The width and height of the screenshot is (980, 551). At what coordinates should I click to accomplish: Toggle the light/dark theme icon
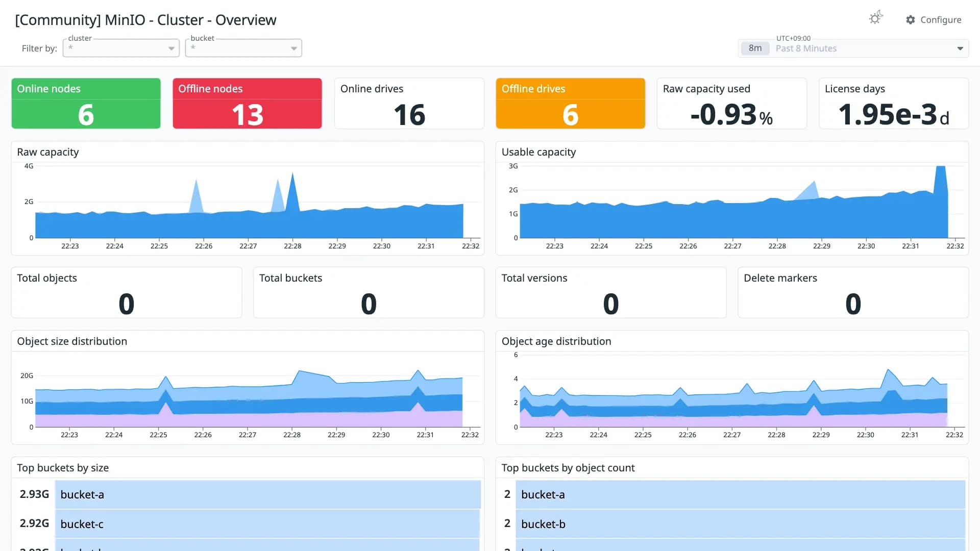coord(876,18)
